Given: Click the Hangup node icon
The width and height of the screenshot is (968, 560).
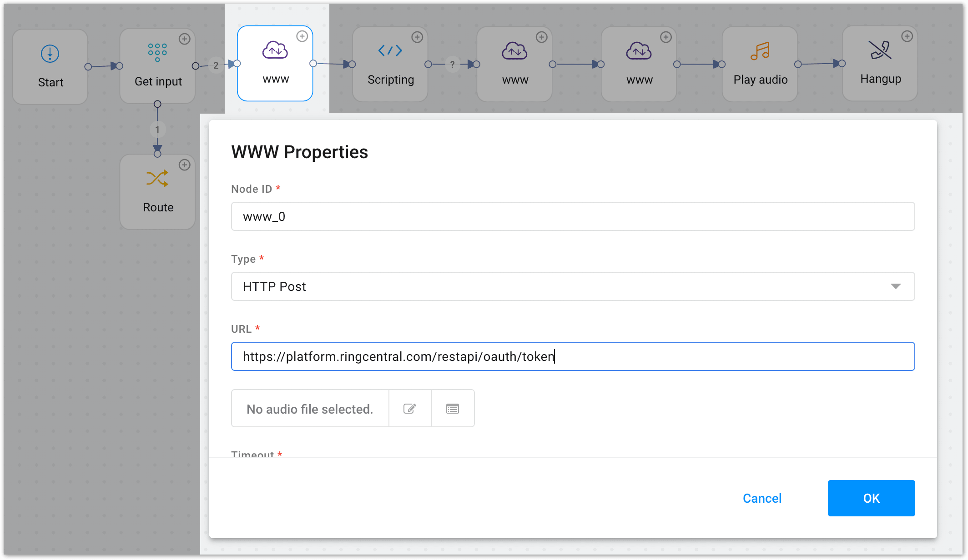Looking at the screenshot, I should pos(880,50).
